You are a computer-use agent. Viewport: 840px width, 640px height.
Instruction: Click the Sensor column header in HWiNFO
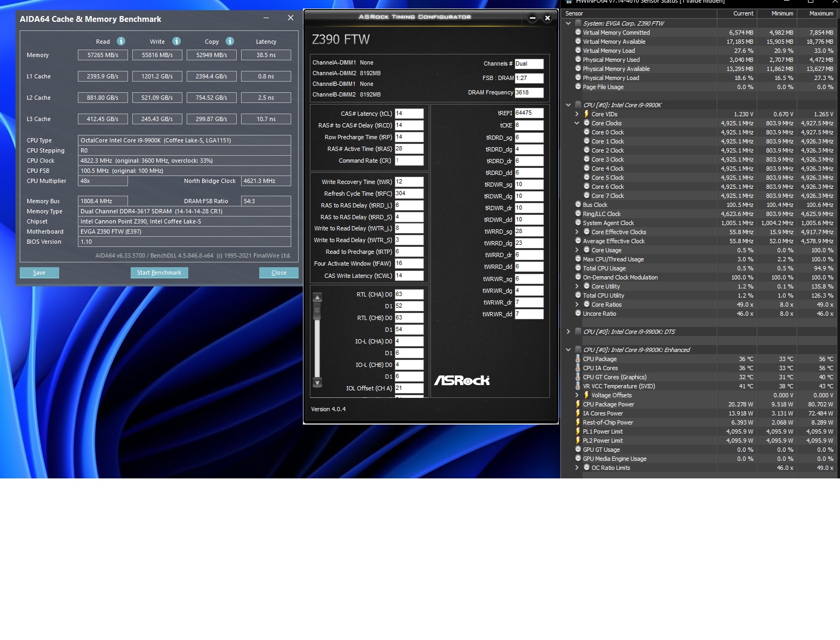[640, 13]
